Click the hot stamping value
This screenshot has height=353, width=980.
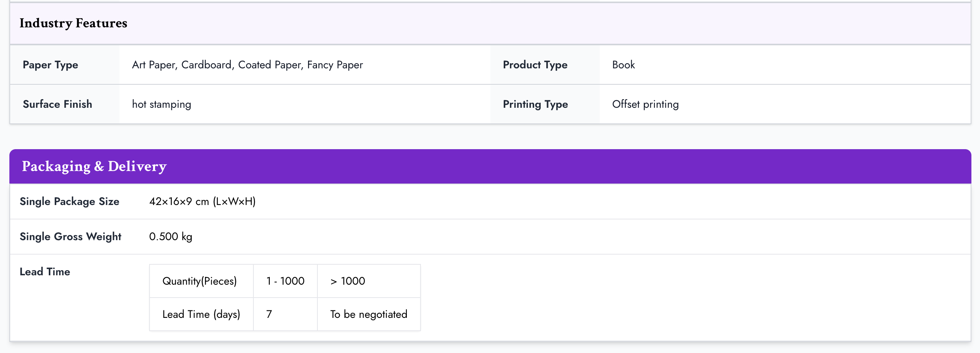pos(161,104)
